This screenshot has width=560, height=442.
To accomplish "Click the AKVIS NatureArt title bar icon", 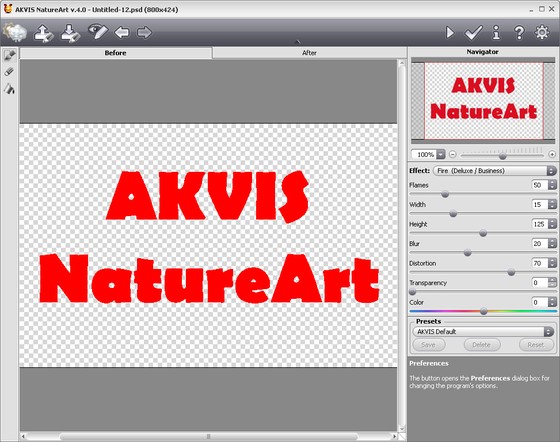I will click(7, 9).
